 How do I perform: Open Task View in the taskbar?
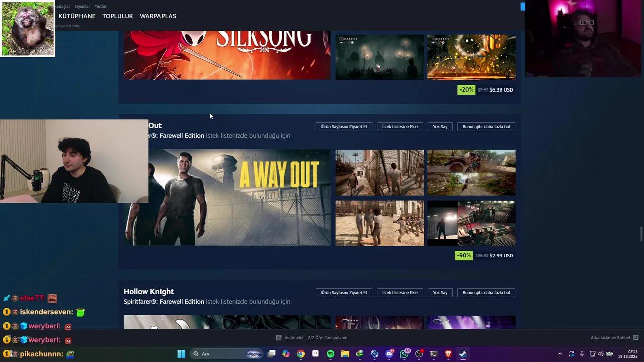click(x=272, y=354)
